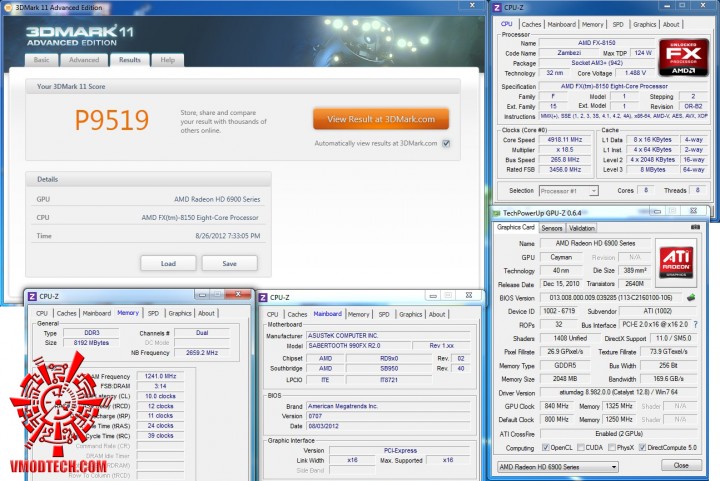The width and height of the screenshot is (720, 481).
Task: Click the DRAM Frequency value 1241.0 MHz
Action: pos(160,376)
